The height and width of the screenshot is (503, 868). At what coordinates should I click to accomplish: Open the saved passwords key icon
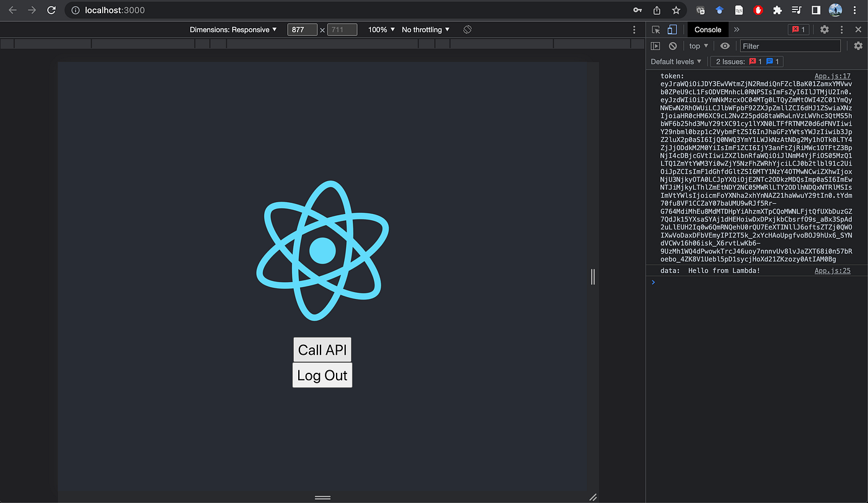coord(637,11)
